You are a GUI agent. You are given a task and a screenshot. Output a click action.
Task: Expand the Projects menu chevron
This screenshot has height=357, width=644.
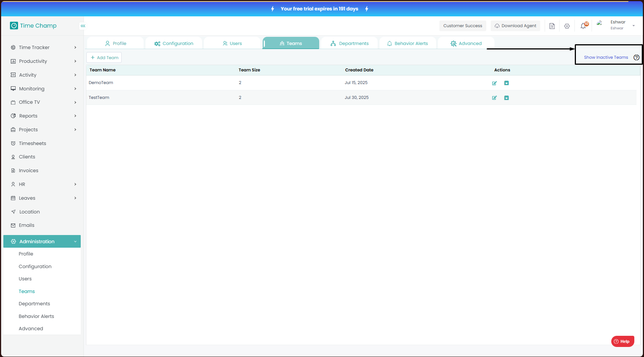pyautogui.click(x=75, y=130)
